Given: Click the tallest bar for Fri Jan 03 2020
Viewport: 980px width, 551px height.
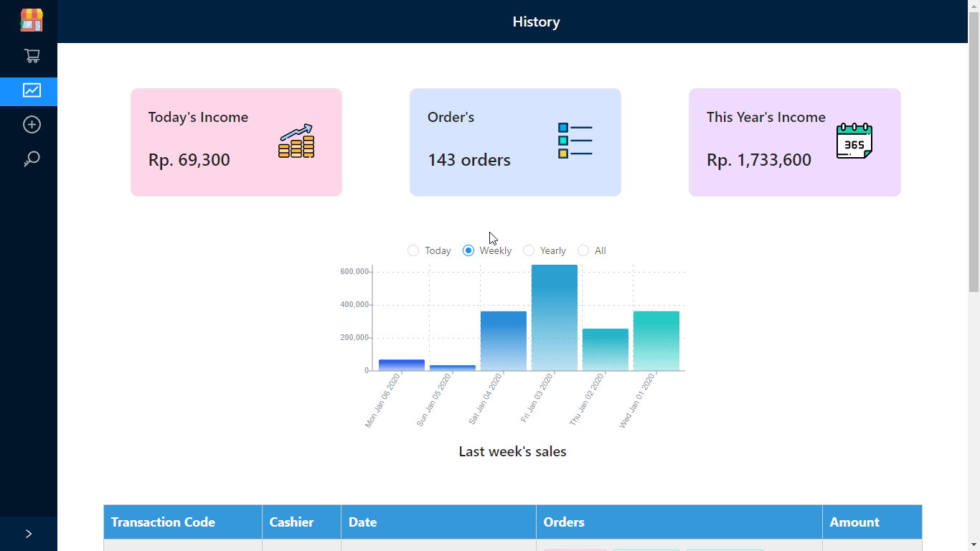Looking at the screenshot, I should (x=554, y=316).
